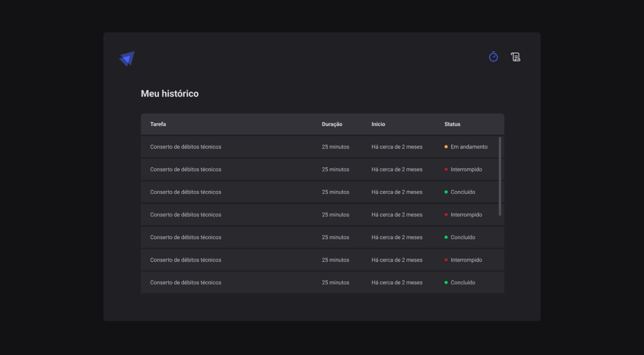Click the orange dot beside Em andamento

(446, 147)
